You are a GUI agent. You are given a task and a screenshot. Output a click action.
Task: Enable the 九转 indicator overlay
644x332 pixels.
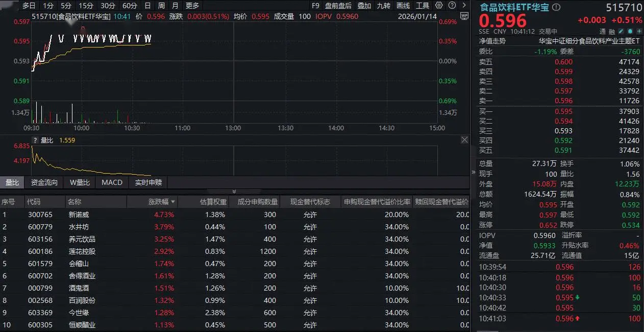pos(384,6)
